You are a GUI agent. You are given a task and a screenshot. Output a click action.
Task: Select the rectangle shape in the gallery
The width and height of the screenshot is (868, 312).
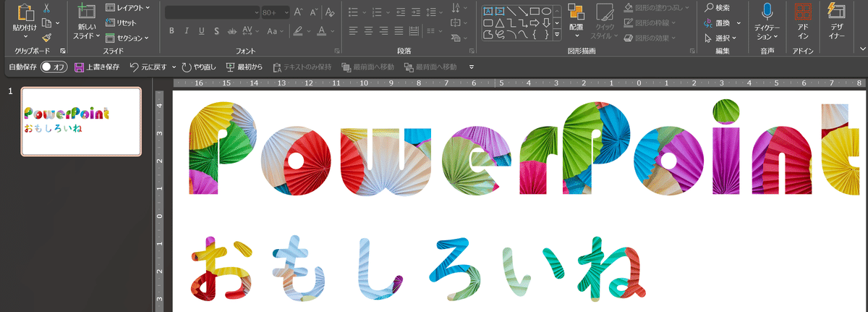tap(535, 11)
